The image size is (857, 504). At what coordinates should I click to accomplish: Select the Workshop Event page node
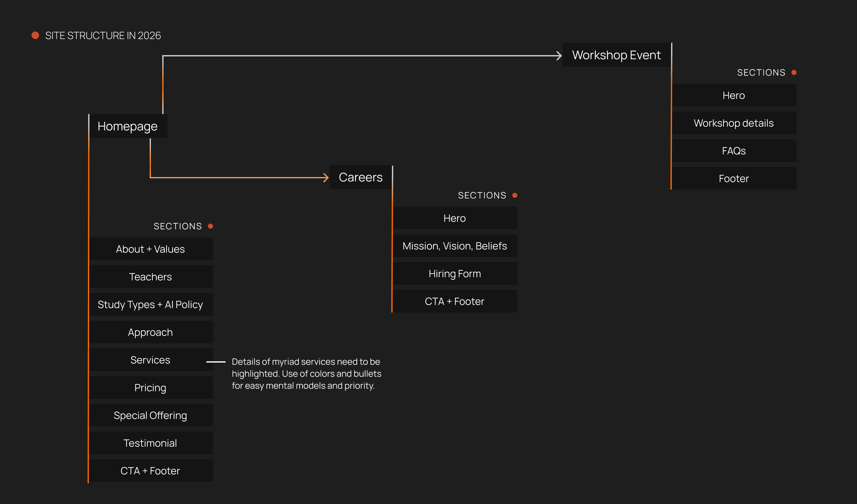617,55
